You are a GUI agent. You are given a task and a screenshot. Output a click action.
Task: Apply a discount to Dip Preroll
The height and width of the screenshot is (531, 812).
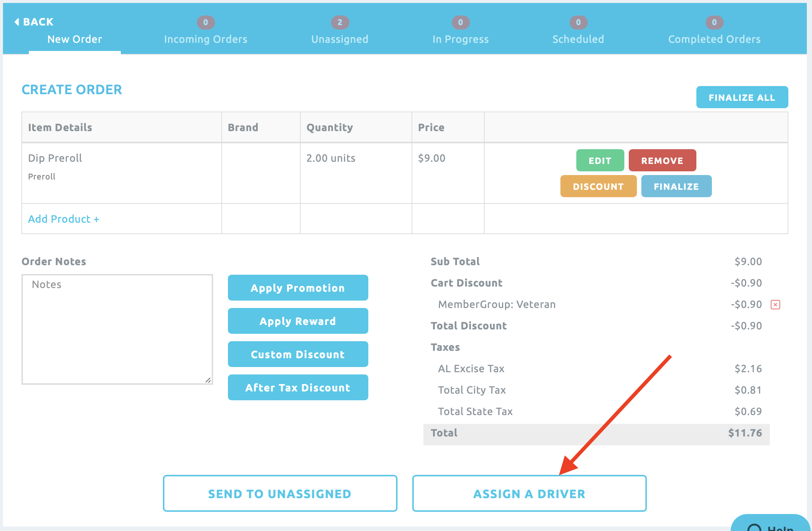pyautogui.click(x=598, y=186)
